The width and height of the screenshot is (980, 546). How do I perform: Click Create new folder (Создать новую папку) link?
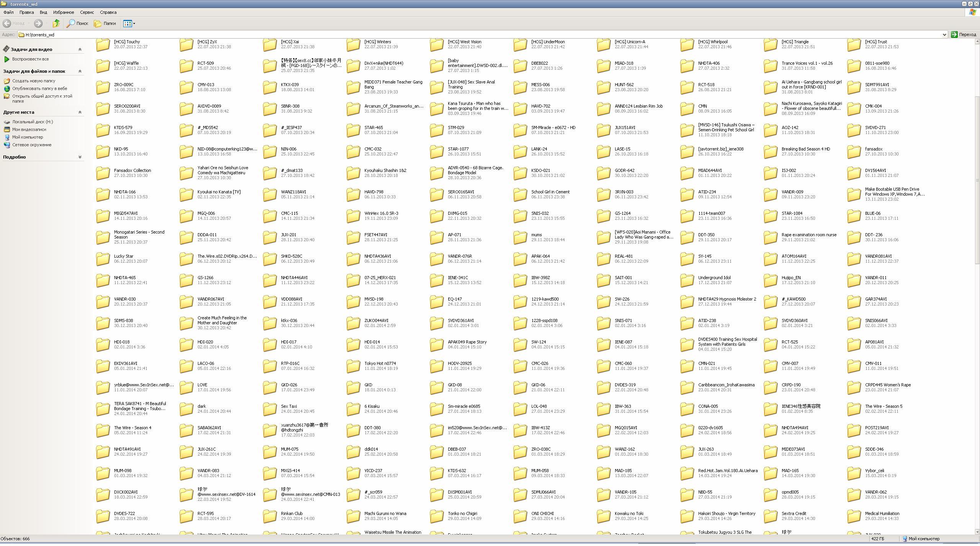pos(34,81)
